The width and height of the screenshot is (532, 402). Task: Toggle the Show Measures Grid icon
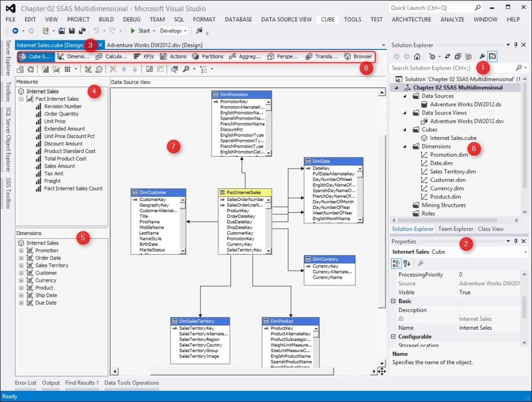[68, 69]
